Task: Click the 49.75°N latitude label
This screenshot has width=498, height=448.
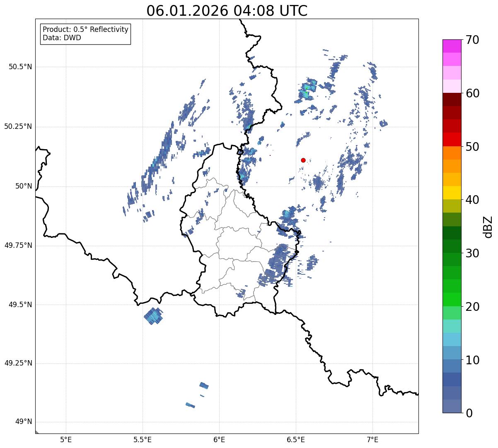Action: pyautogui.click(x=18, y=245)
